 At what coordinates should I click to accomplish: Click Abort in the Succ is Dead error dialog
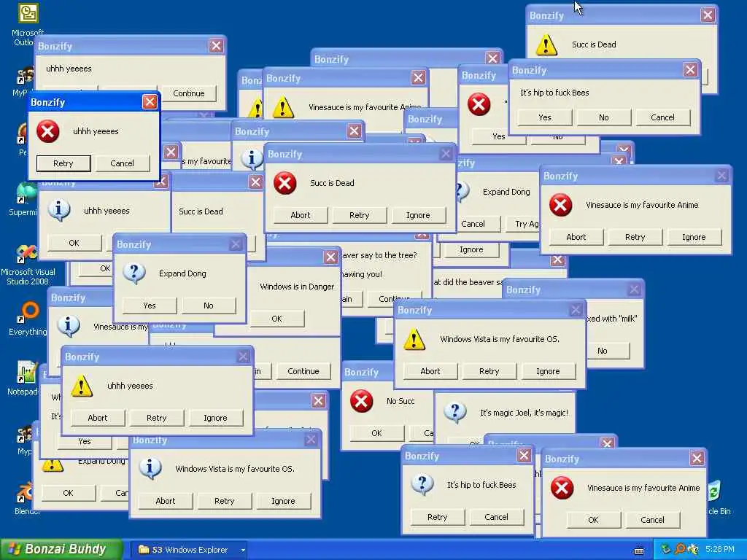coord(300,215)
